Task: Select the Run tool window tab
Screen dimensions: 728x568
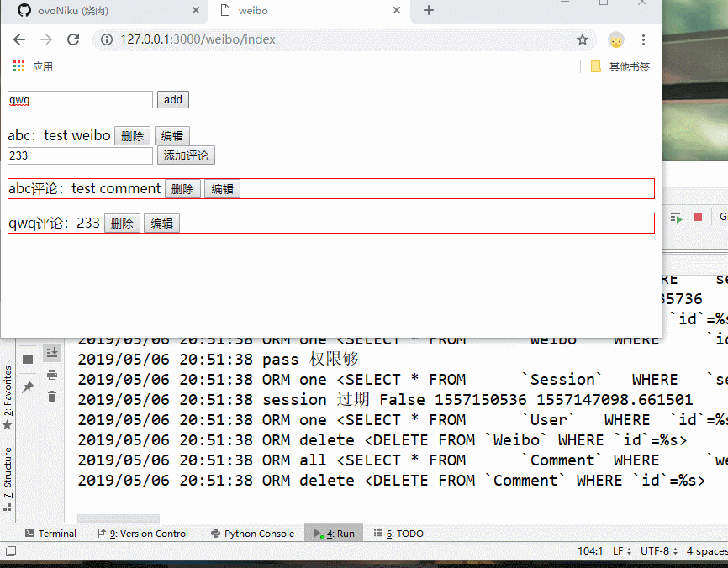Action: click(x=334, y=534)
